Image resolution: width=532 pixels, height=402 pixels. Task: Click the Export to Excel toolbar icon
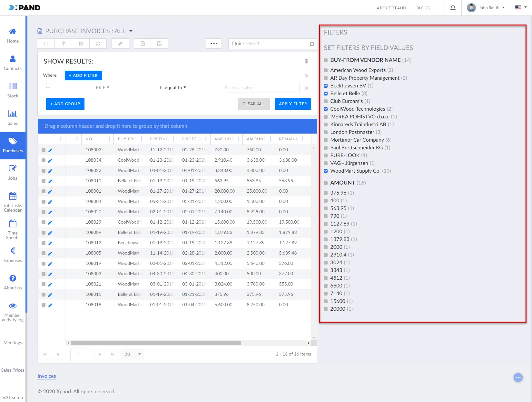pos(143,44)
